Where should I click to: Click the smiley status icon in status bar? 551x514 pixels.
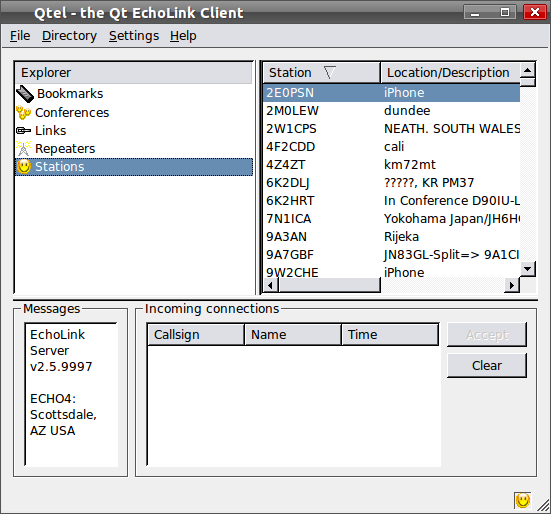pos(523,500)
